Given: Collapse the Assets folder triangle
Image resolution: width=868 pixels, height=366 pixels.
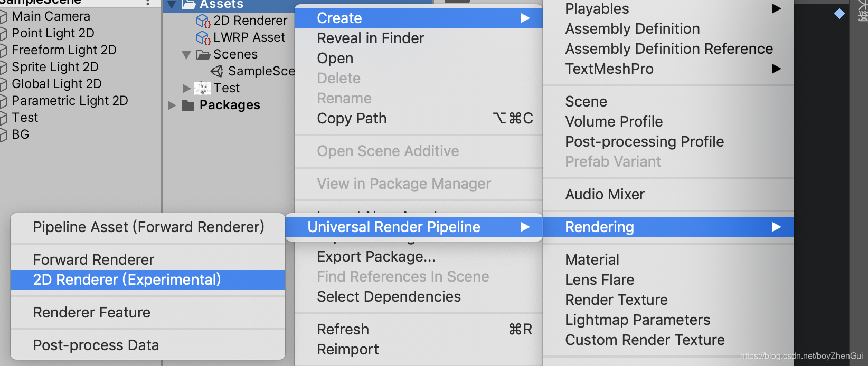Looking at the screenshot, I should [x=172, y=5].
